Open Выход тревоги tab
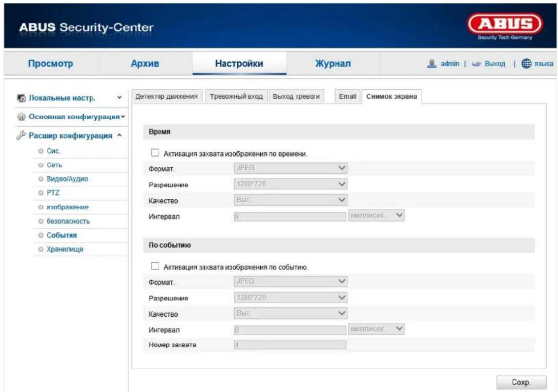 tap(296, 97)
